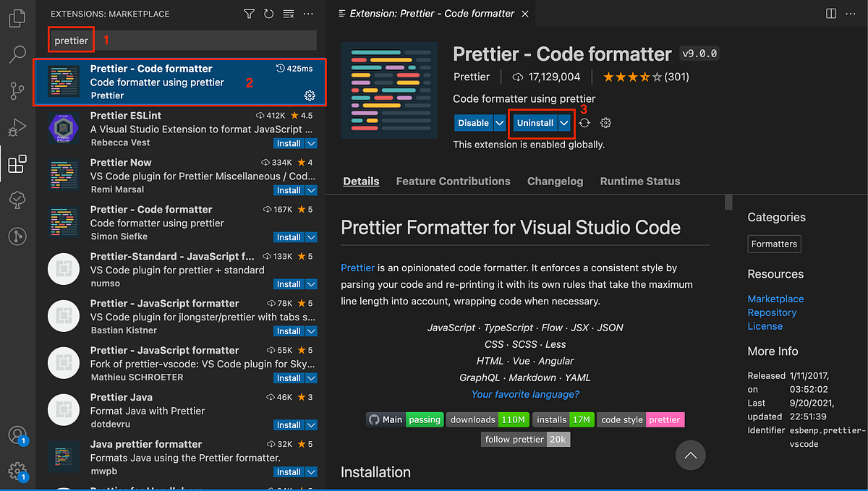This screenshot has height=491, width=868.
Task: Split the editor to the right
Action: pos(830,14)
